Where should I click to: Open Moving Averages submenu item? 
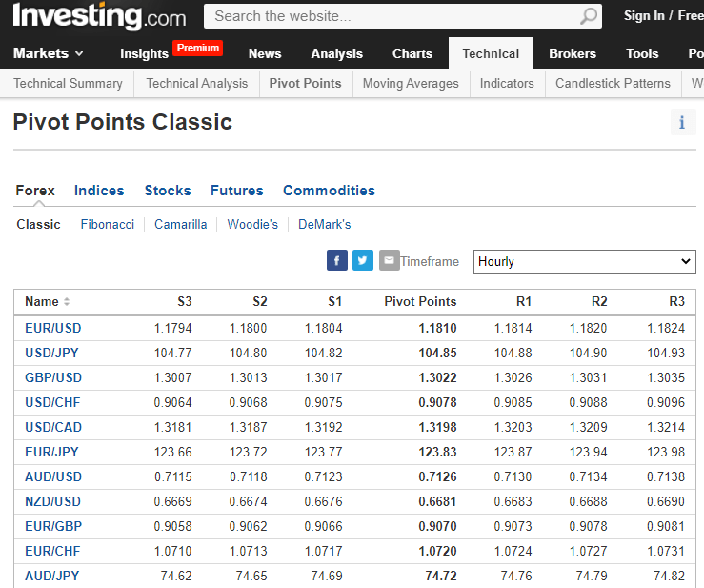[x=411, y=84]
